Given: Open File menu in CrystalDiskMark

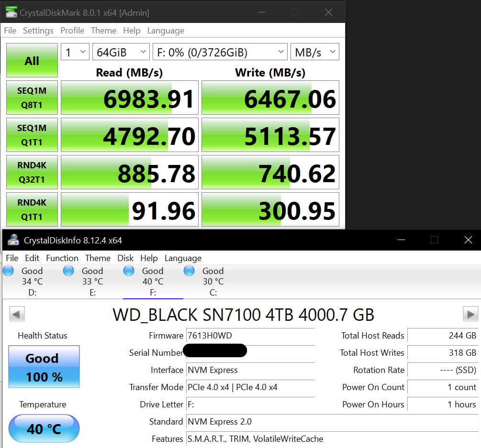Looking at the screenshot, I should [10, 31].
